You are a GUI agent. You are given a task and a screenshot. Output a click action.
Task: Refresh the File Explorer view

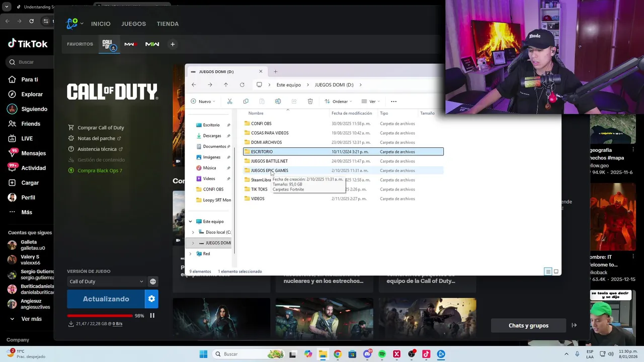pyautogui.click(x=242, y=85)
